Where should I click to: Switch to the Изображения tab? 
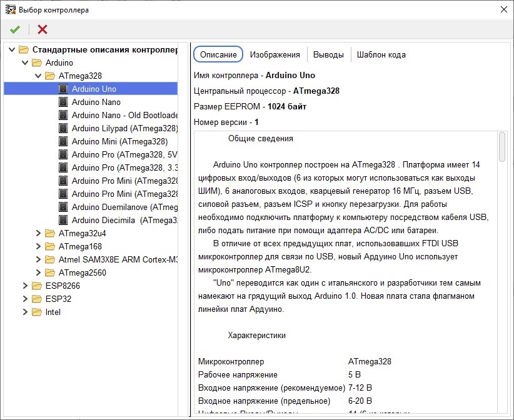tap(275, 54)
